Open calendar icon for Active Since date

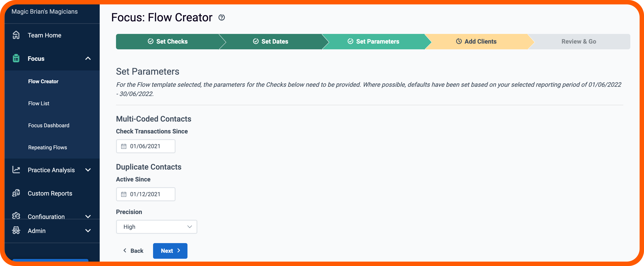tap(124, 194)
